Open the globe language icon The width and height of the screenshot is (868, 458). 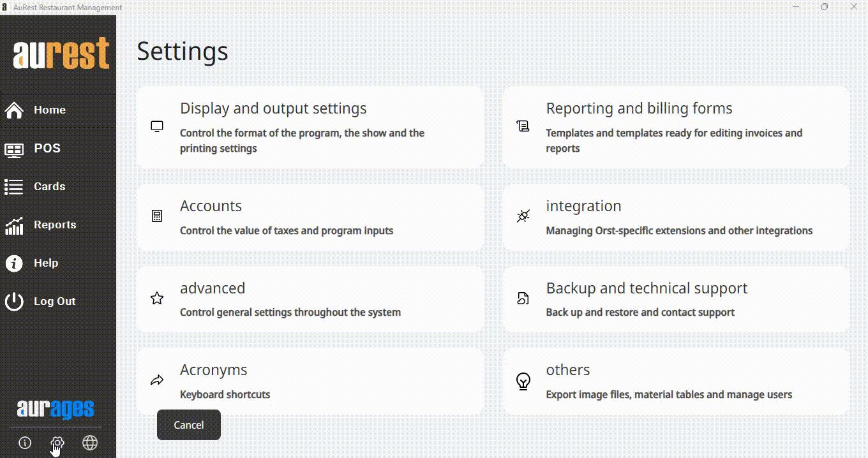90,443
